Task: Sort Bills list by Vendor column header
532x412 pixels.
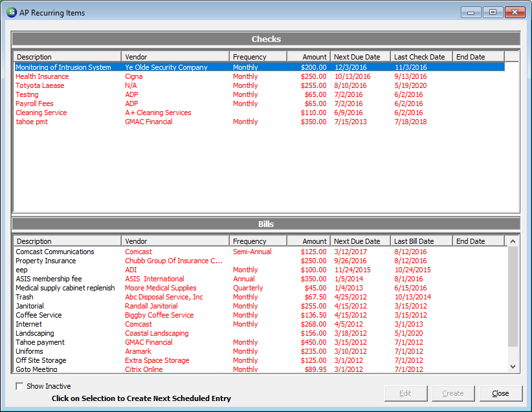Action: click(x=175, y=241)
